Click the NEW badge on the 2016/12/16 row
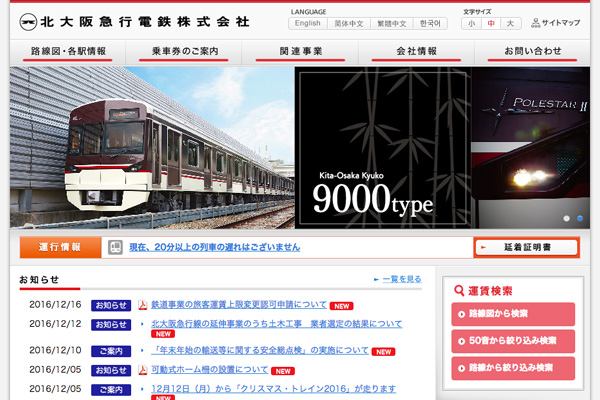Image resolution: width=600 pixels, height=400 pixels. click(x=341, y=306)
